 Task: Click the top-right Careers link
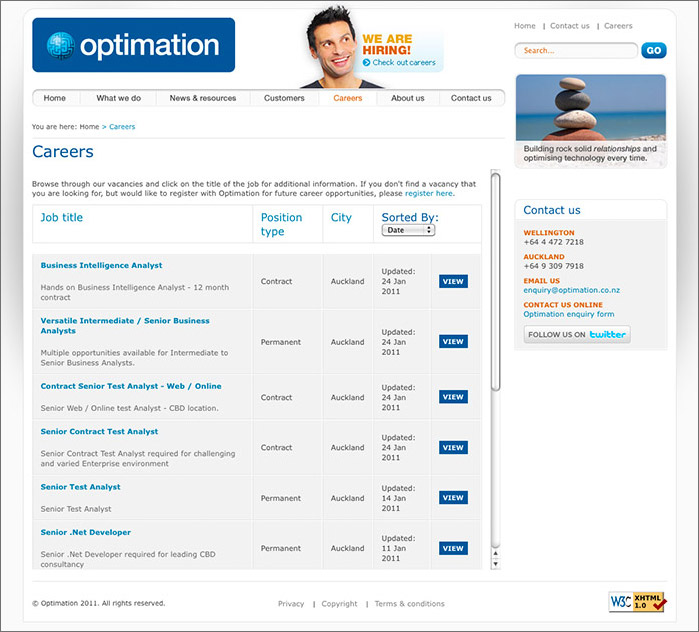click(x=618, y=26)
